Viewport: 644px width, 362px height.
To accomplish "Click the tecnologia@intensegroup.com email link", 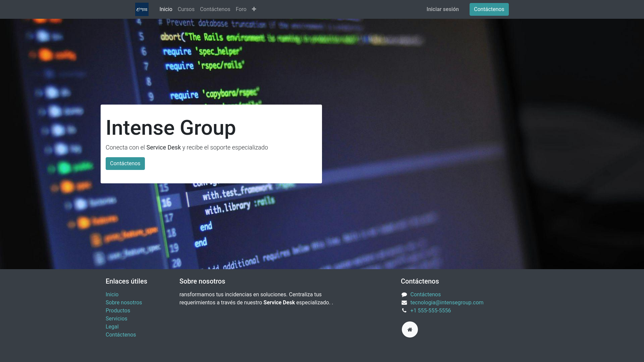I will (x=447, y=303).
